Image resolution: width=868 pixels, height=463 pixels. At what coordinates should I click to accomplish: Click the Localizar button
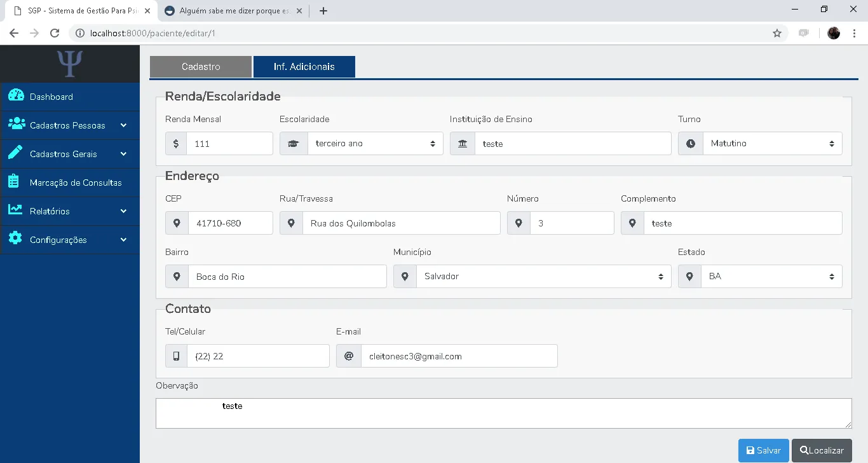(822, 450)
